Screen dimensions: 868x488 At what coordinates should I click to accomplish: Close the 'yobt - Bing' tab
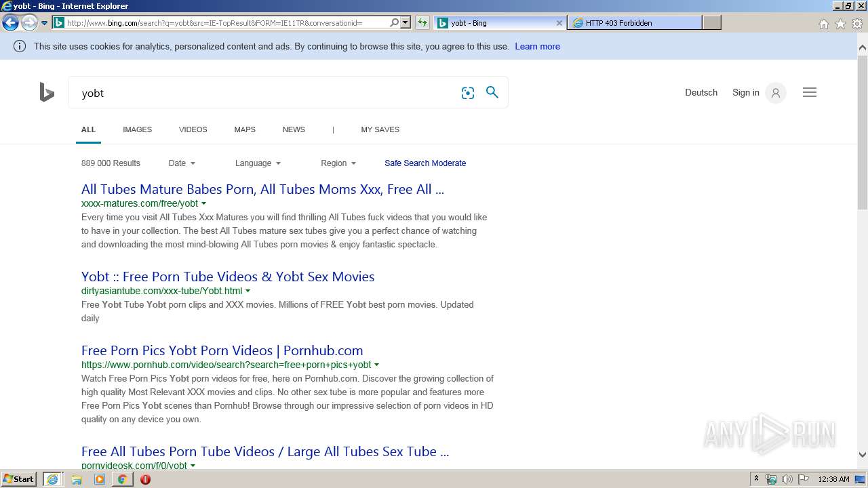tap(559, 23)
